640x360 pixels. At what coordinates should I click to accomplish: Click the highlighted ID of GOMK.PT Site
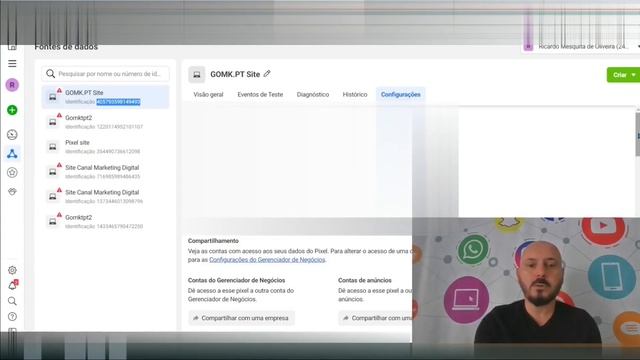coord(118,102)
